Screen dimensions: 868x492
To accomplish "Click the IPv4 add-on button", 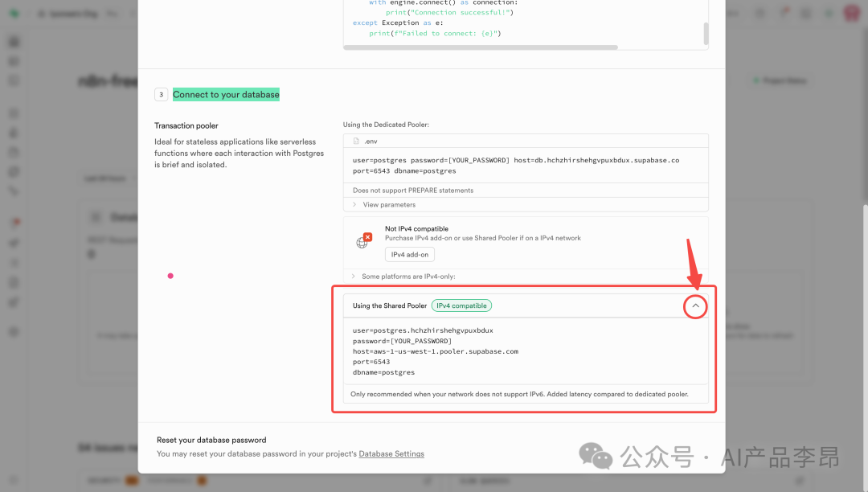I will pyautogui.click(x=410, y=255).
